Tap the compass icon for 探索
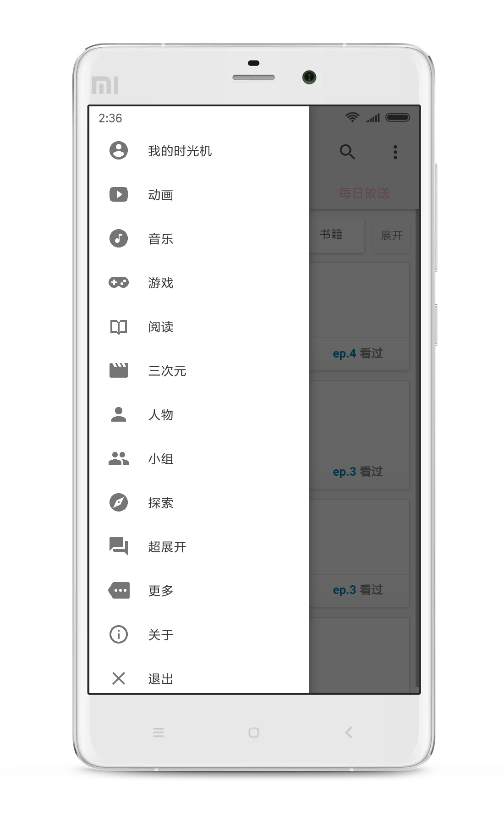Screen dimensions: 504x825 coord(119,502)
